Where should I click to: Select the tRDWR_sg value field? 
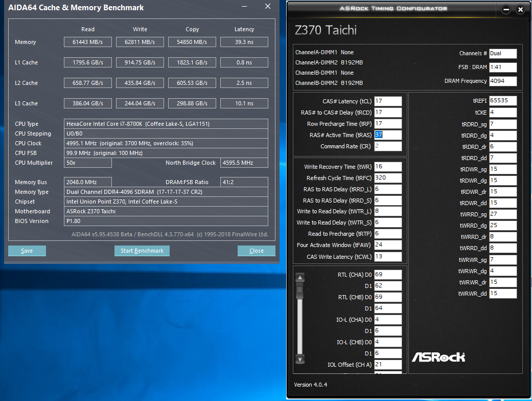pos(503,169)
